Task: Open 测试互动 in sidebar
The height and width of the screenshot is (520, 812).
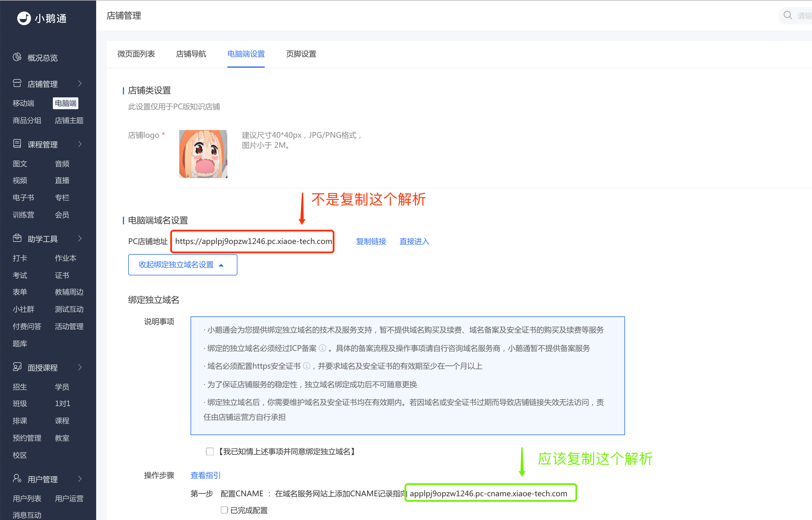Action: pos(69,309)
